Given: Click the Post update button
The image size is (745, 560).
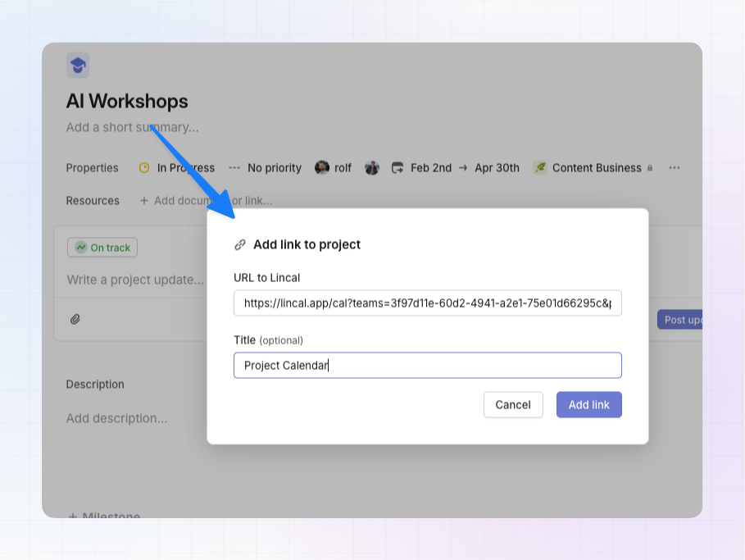Looking at the screenshot, I should coord(679,320).
